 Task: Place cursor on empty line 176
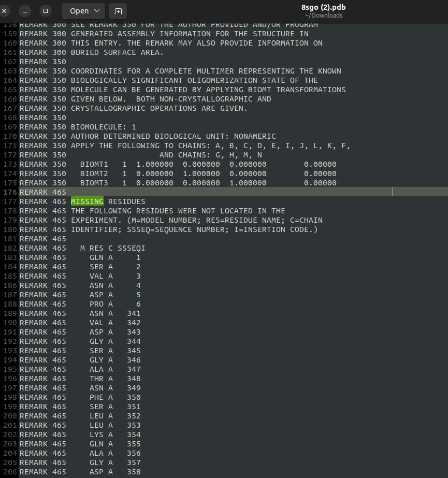(207, 192)
